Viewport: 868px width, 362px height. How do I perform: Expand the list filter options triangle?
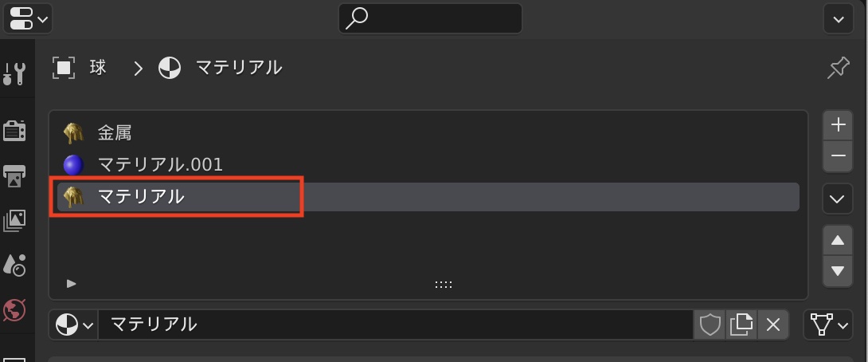(72, 283)
